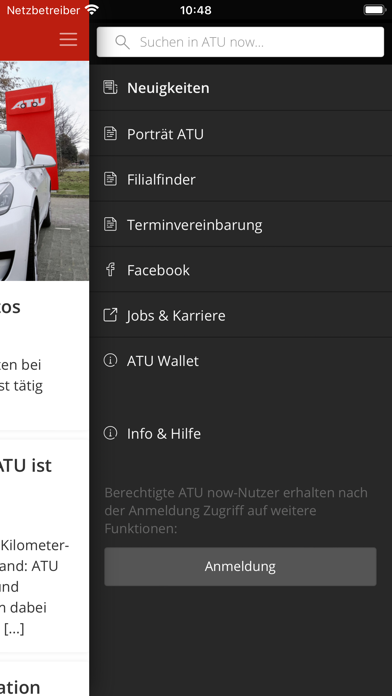Open the Neuigkeiten menu entry
This screenshot has width=392, height=696.
(241, 88)
